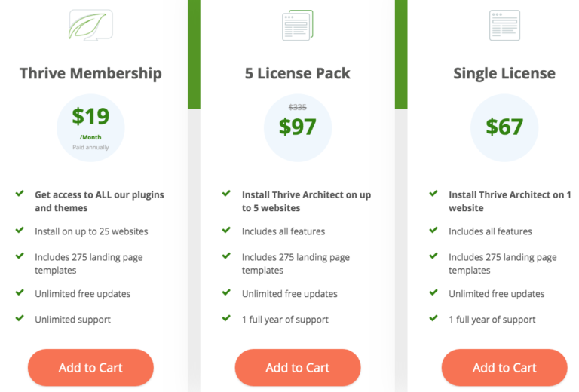579x392 pixels.
Task: Click the $19 per month price circle
Action: coord(90,126)
